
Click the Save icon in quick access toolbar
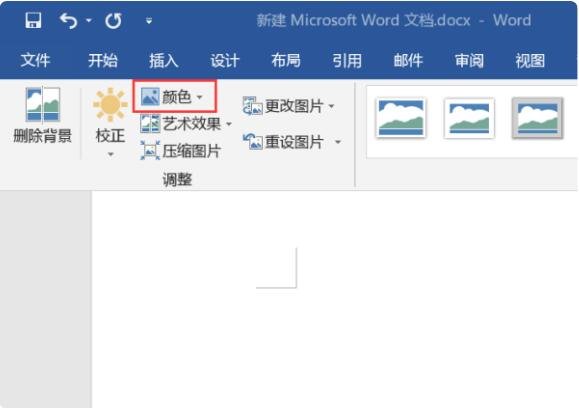click(x=33, y=20)
